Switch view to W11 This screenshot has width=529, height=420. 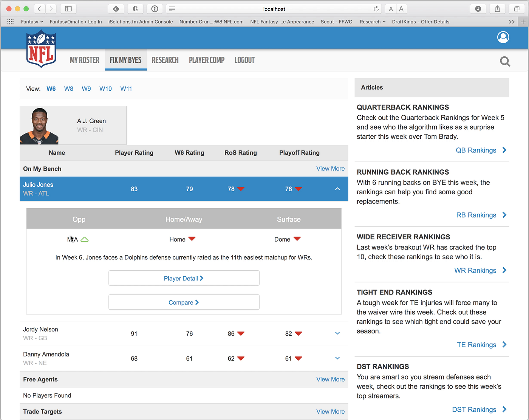pyautogui.click(x=126, y=88)
